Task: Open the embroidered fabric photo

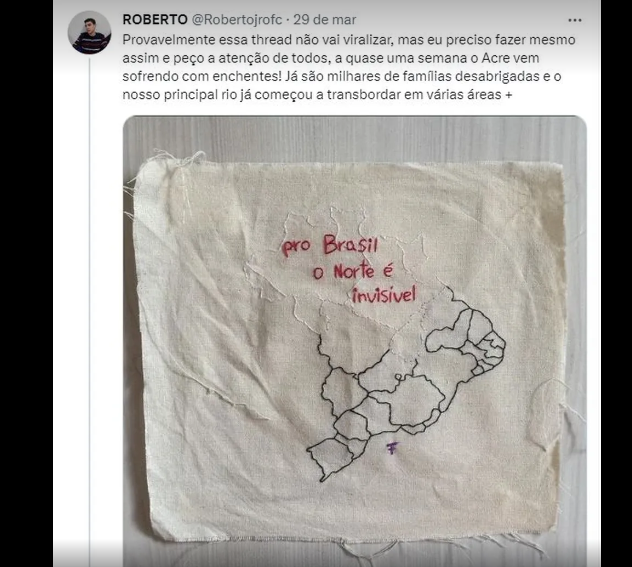Action: pos(355,341)
